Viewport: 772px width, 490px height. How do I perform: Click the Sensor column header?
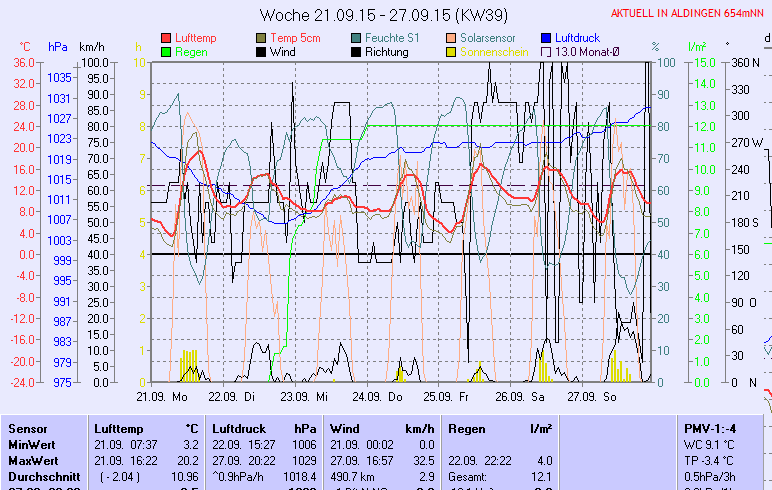(x=27, y=428)
